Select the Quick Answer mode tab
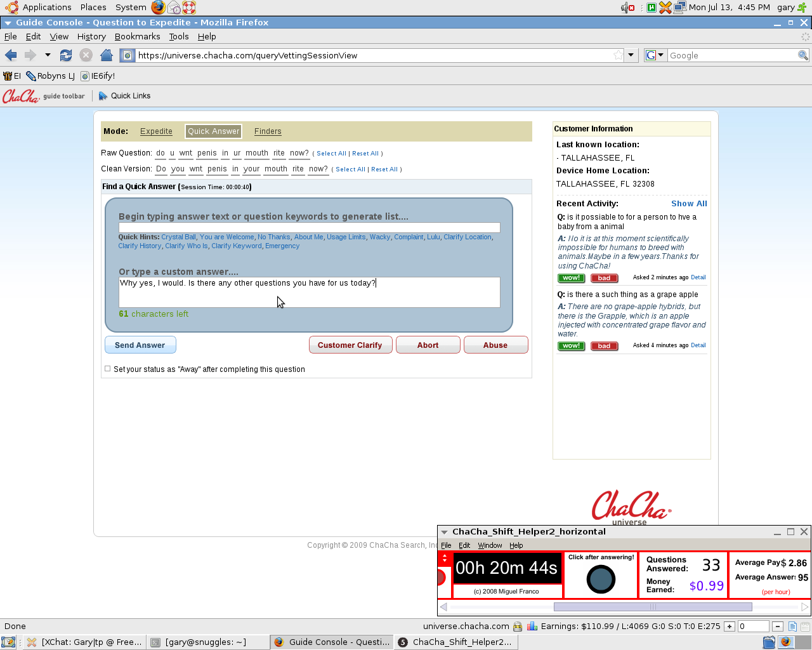 click(214, 131)
